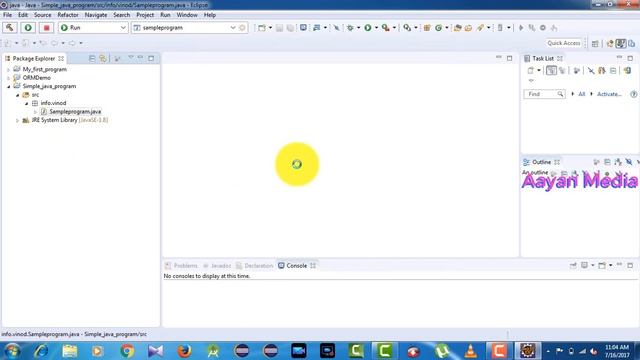640x360 pixels.
Task: Open Firefox from the Windows taskbar
Action: [184, 351]
